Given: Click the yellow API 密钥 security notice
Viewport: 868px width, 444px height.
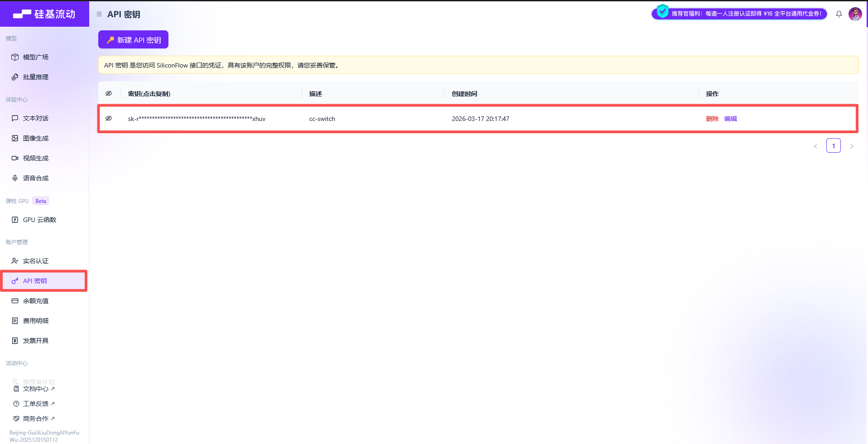Looking at the screenshot, I should 478,65.
